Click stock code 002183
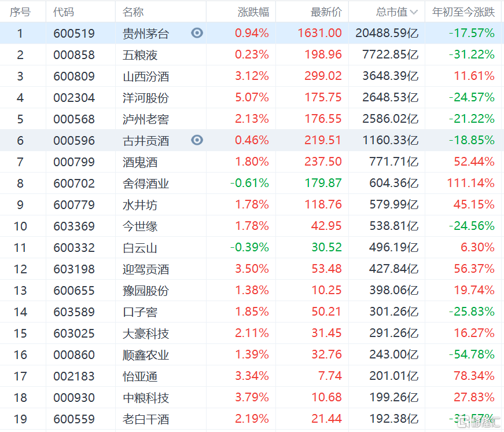The height and width of the screenshot is (432, 504). tap(74, 376)
